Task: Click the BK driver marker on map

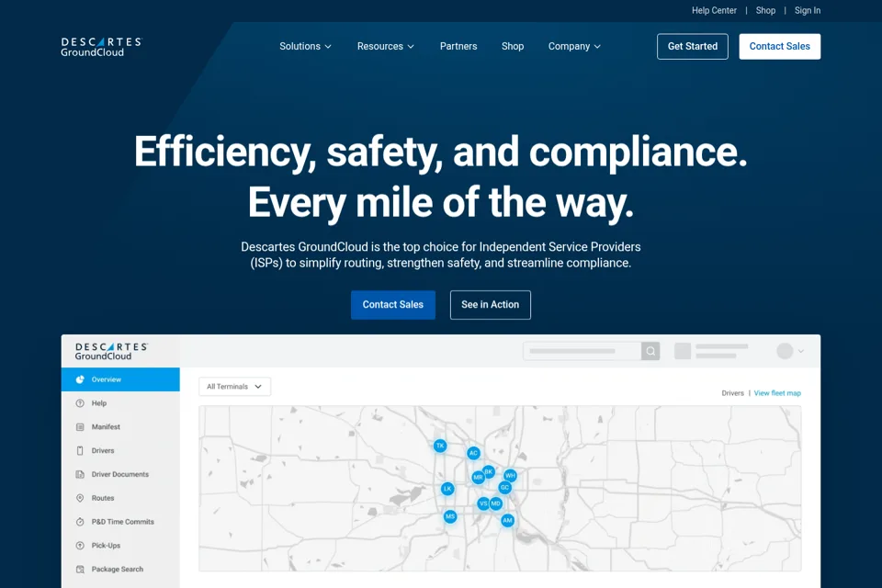Action: (489, 471)
